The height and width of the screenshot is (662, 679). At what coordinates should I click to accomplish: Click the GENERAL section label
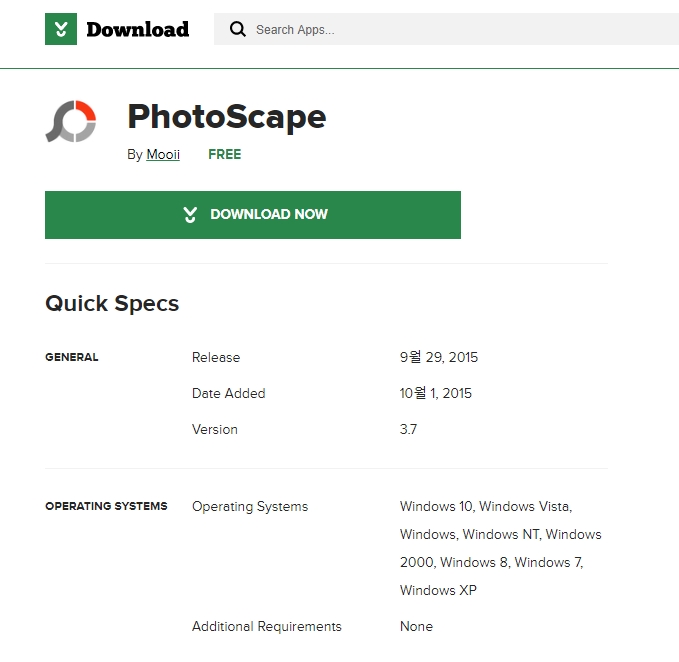point(72,357)
